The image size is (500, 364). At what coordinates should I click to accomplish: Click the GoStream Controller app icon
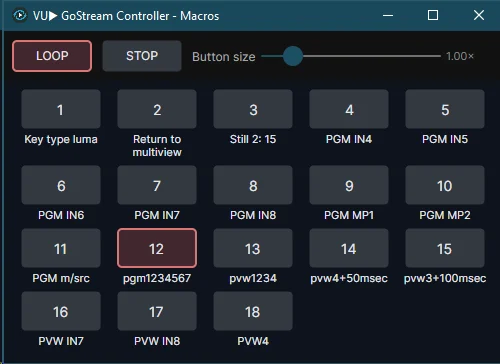pyautogui.click(x=20, y=15)
